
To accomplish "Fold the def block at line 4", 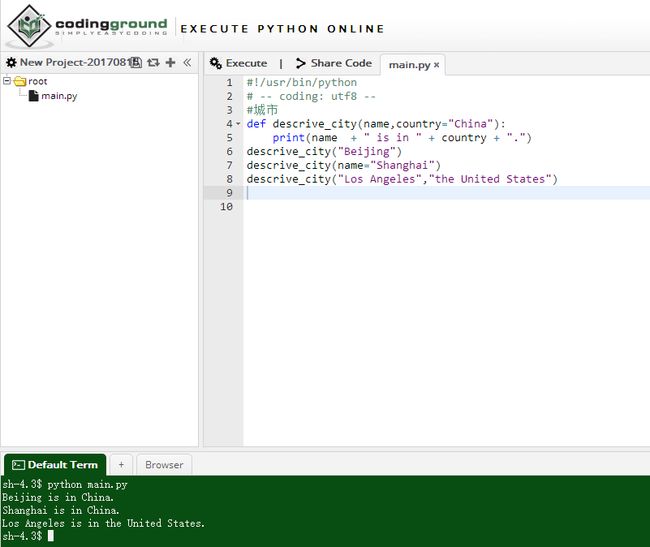I will tap(238, 124).
